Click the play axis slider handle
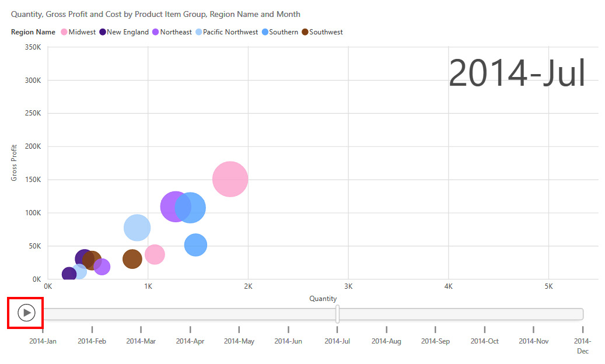This screenshot has height=364, width=605. coord(338,314)
